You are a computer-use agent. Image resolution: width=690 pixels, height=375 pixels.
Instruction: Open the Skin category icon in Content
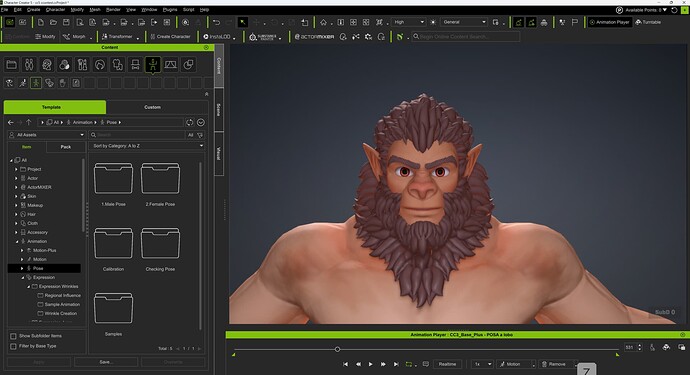[x=64, y=65]
